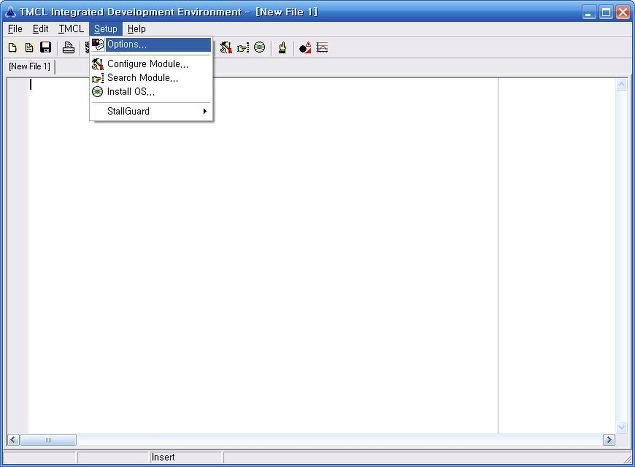Click the TMCL application icon in title bar

click(x=10, y=12)
